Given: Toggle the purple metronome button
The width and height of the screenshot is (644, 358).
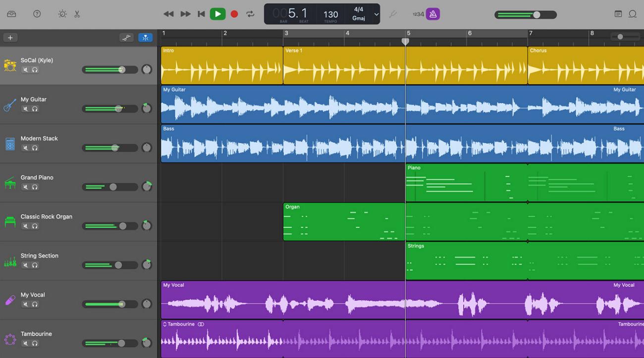Looking at the screenshot, I should coord(433,14).
